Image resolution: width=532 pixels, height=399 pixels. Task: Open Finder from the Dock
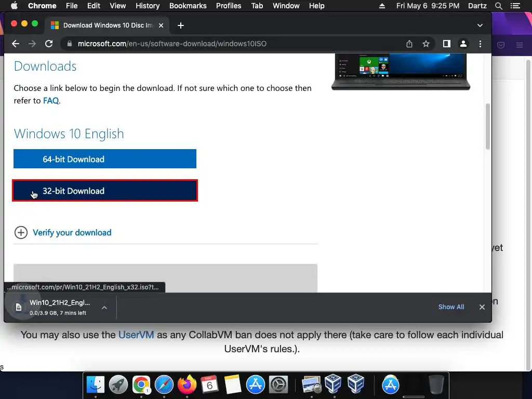(x=96, y=385)
